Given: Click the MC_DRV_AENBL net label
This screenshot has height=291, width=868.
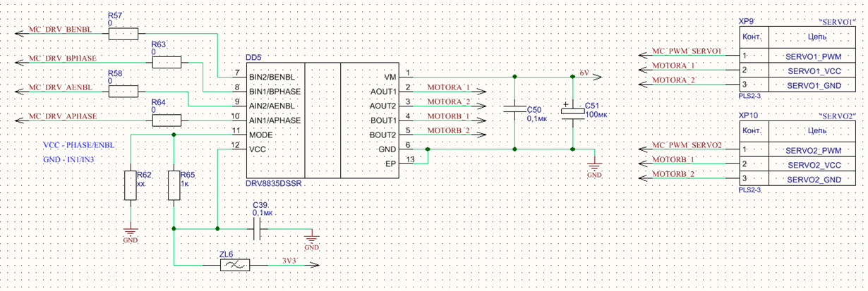Looking at the screenshot, I should [x=60, y=87].
